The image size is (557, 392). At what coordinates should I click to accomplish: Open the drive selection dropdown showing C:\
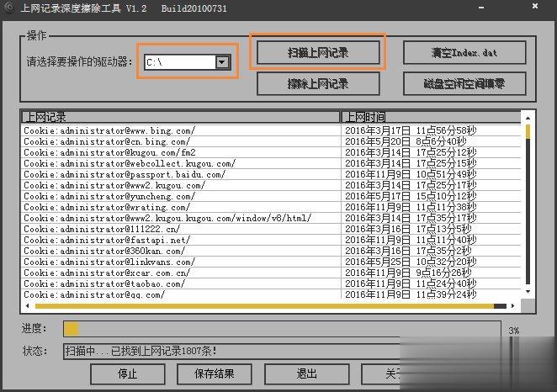[222, 61]
